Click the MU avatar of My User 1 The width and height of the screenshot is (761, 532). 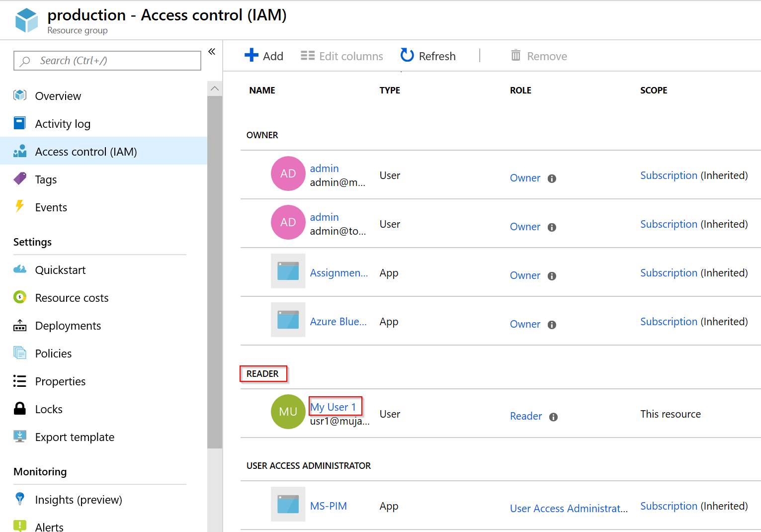click(x=288, y=412)
